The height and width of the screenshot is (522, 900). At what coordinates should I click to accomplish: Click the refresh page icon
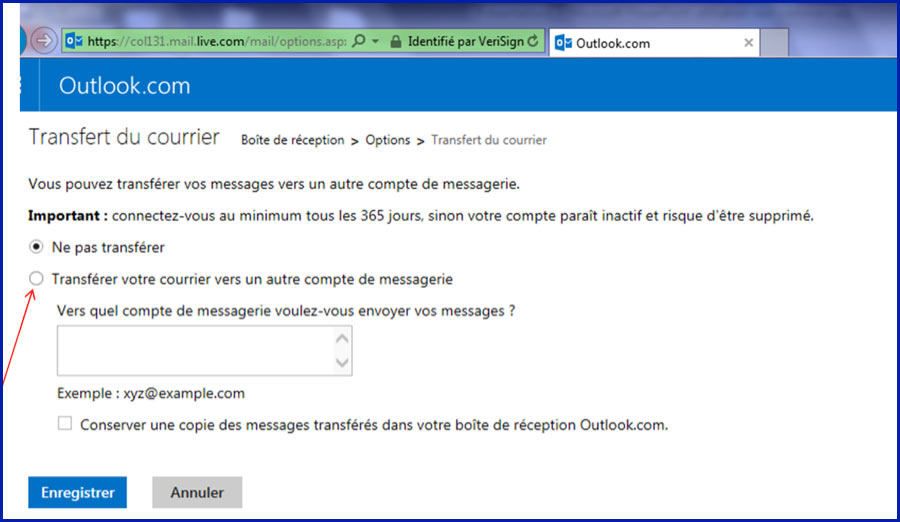coord(533,42)
